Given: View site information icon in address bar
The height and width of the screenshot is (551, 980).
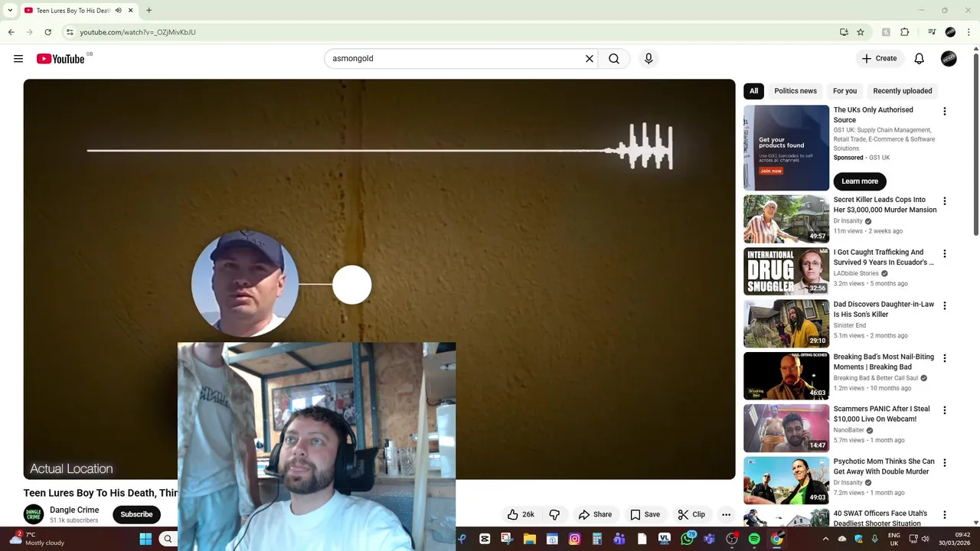Looking at the screenshot, I should 70,32.
